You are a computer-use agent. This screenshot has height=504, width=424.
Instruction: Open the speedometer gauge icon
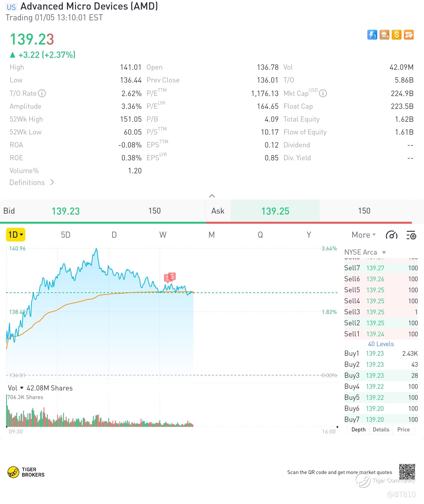tap(391, 235)
